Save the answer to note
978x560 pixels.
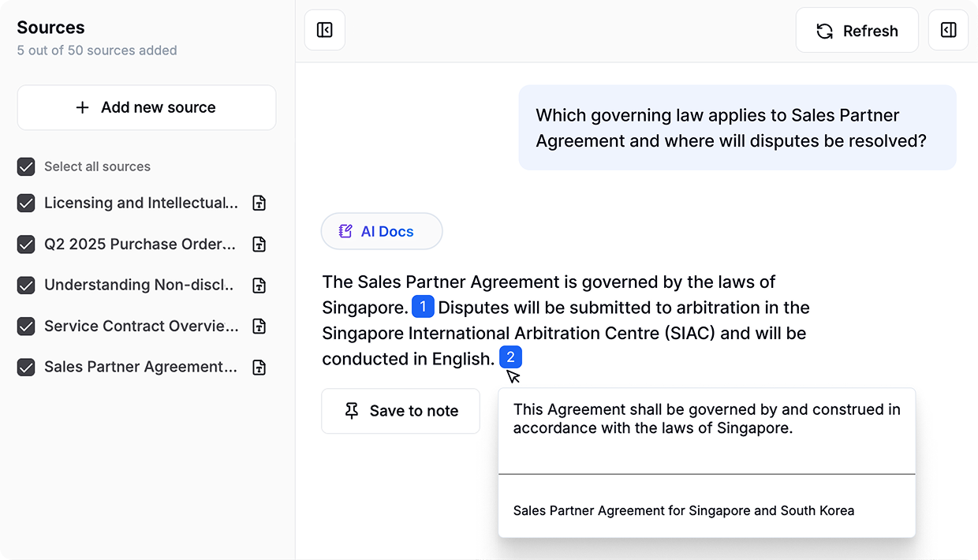(x=401, y=411)
